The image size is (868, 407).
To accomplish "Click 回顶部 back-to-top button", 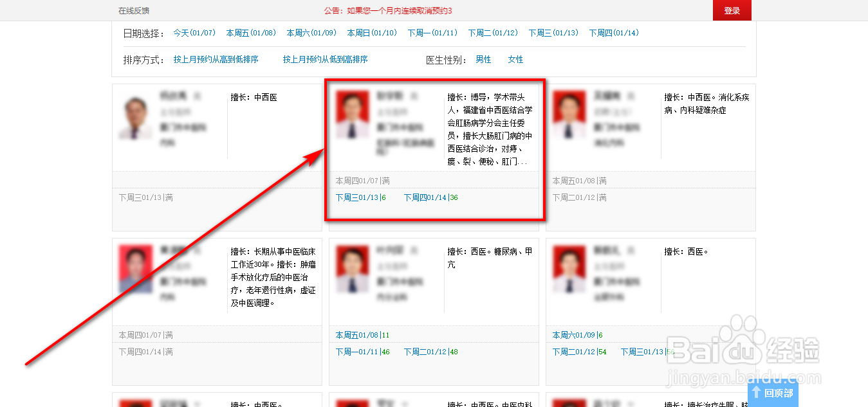I will pyautogui.click(x=773, y=392).
